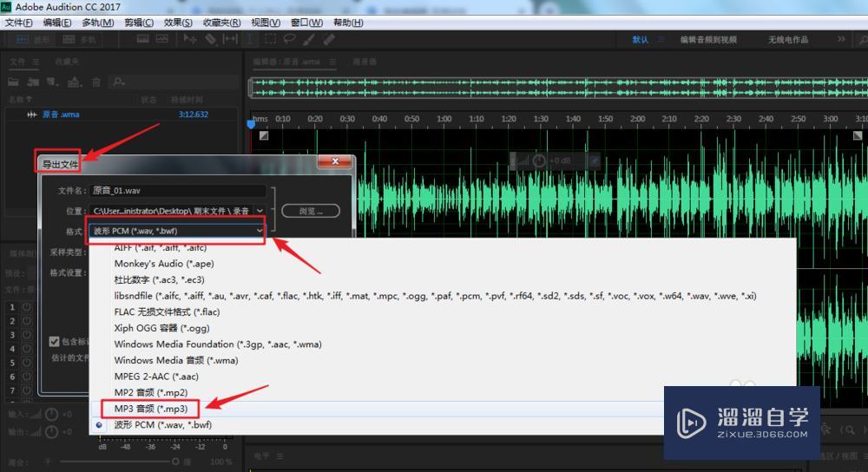This screenshot has width=868, height=472.
Task: Switch to Waveform (波形) editor view
Action: coord(33,39)
